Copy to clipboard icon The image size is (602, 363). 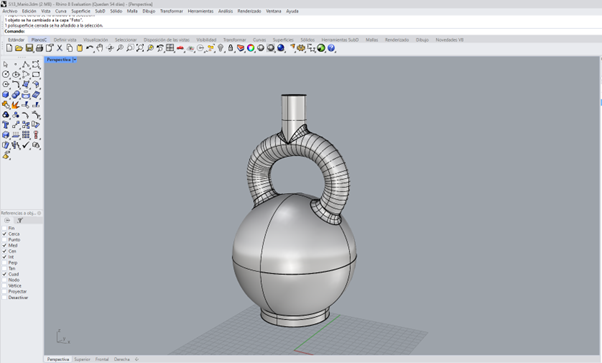point(69,48)
